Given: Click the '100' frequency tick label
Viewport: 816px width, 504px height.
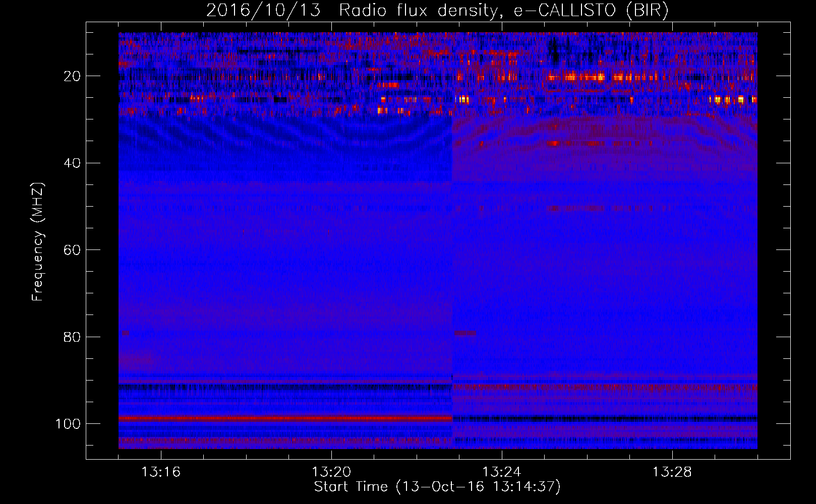Looking at the screenshot, I should pos(68,423).
